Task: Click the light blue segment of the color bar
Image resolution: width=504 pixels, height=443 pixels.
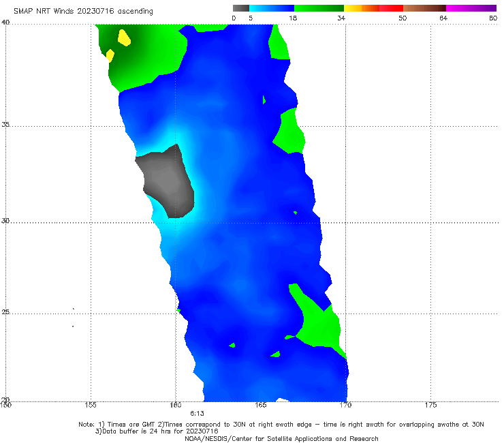Action: [272, 8]
